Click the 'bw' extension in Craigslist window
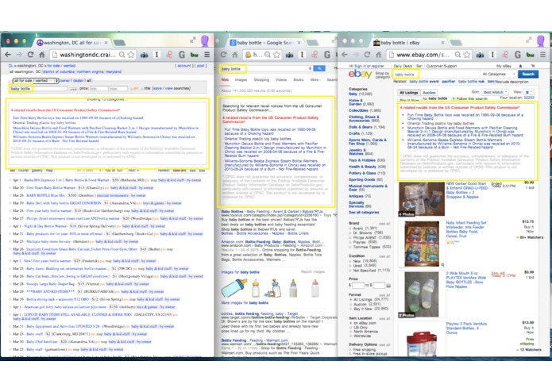 (x=195, y=55)
